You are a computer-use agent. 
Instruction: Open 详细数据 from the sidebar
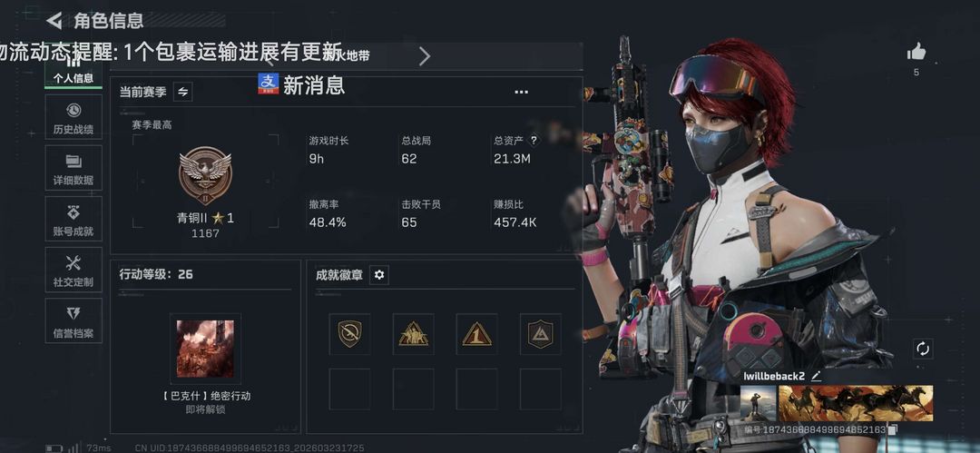[73, 168]
